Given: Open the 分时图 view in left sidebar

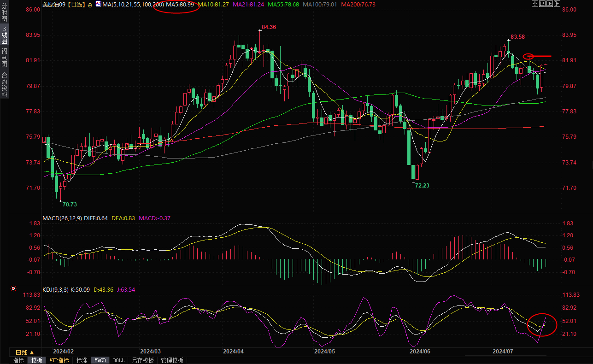Looking at the screenshot, I should click(x=4, y=14).
